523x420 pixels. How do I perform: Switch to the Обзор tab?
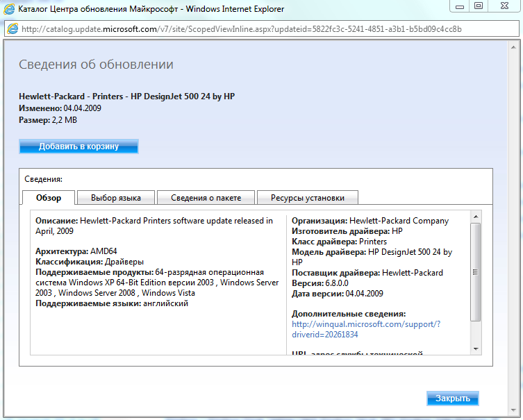pos(49,198)
